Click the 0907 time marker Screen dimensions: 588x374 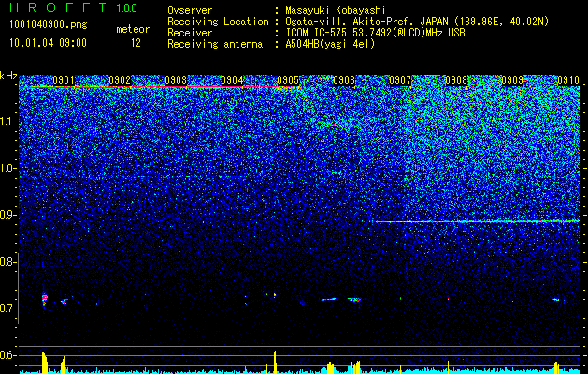click(x=400, y=80)
